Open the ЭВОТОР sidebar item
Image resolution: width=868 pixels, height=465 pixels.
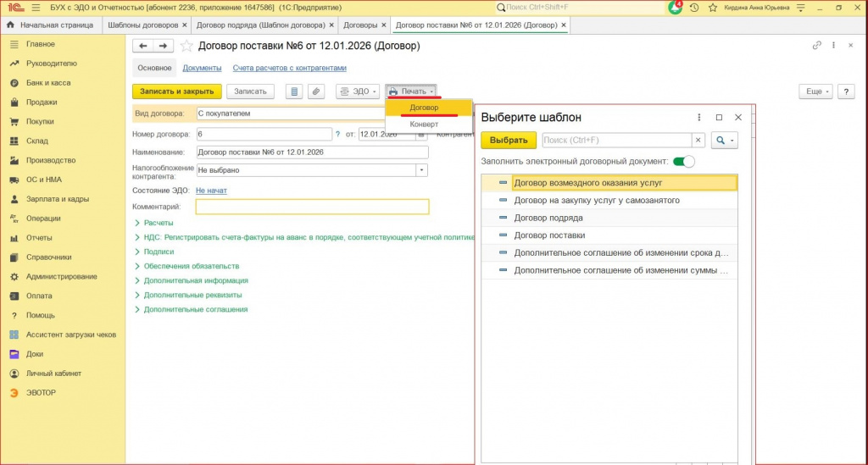click(x=41, y=392)
